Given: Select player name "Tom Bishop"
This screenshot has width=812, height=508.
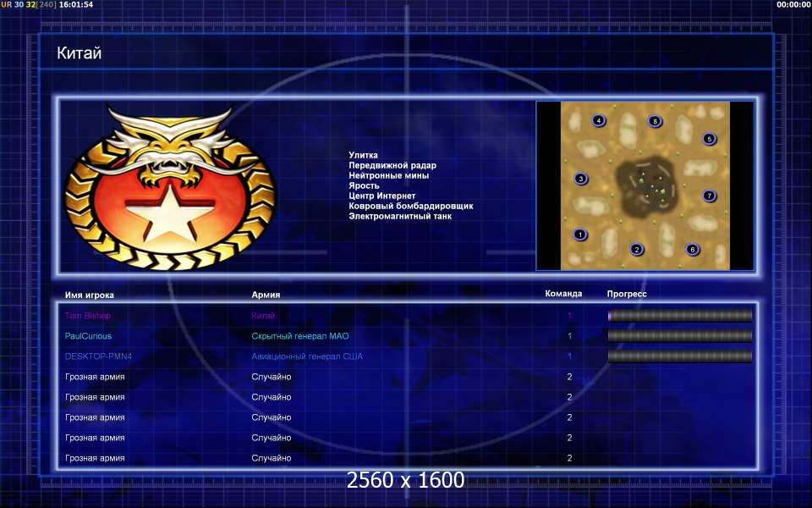Looking at the screenshot, I should coord(87,316).
